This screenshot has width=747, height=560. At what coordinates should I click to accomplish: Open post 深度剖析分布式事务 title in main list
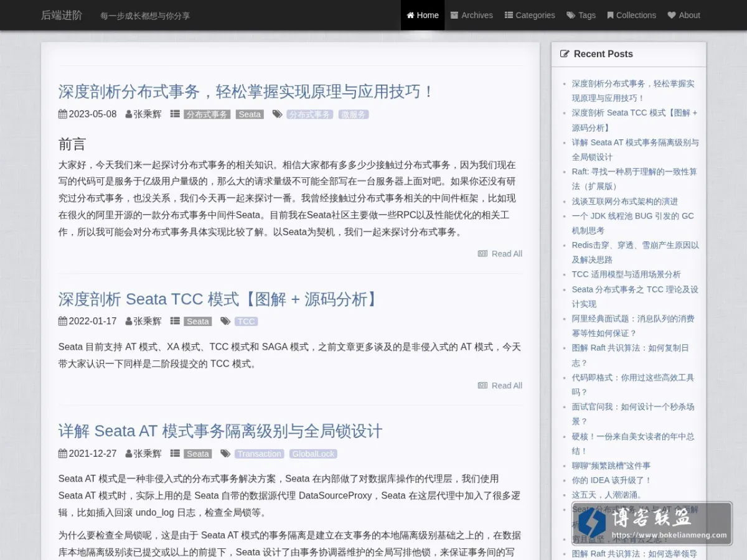[x=247, y=91]
